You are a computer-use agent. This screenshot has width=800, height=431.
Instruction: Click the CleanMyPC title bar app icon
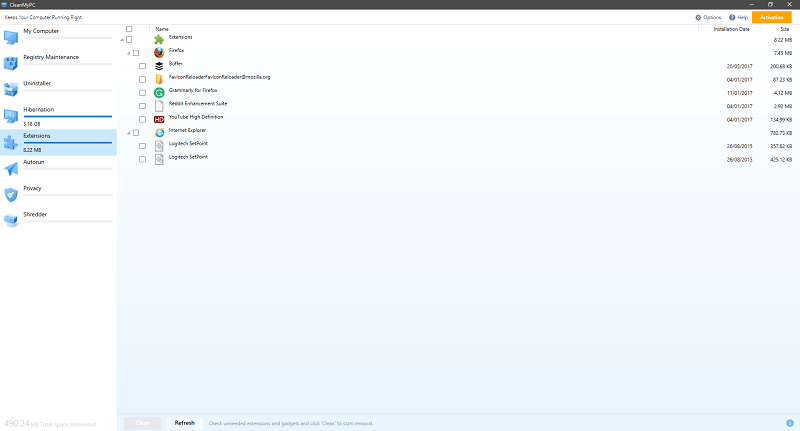4,5
